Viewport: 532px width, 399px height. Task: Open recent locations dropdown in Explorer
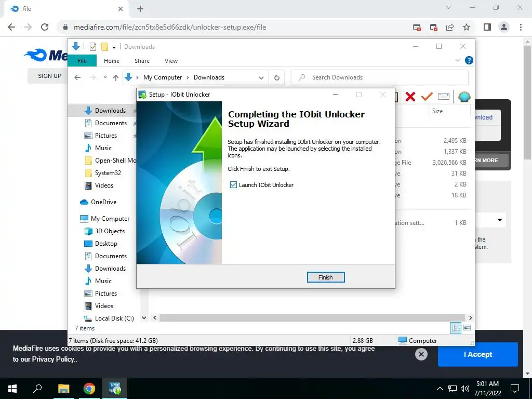click(x=105, y=77)
